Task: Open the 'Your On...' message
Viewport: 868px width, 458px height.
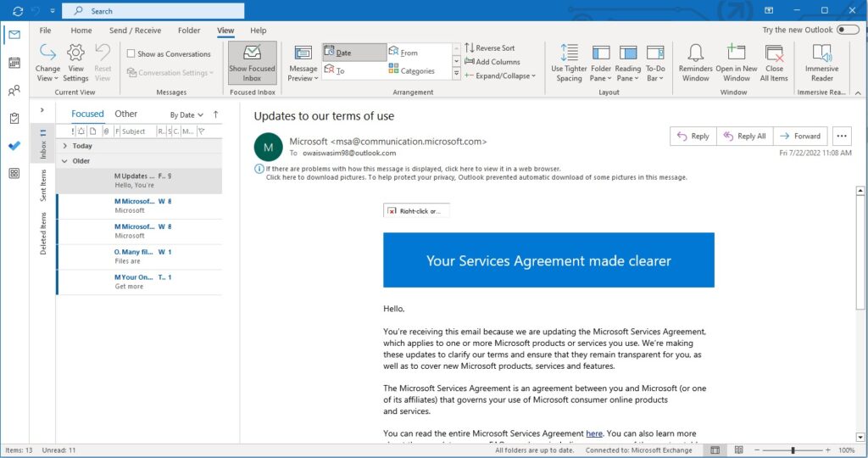Action: [139, 282]
